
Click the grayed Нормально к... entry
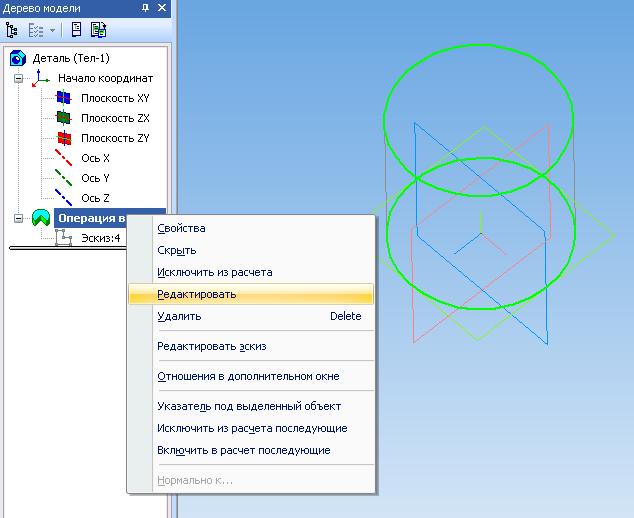click(x=251, y=480)
